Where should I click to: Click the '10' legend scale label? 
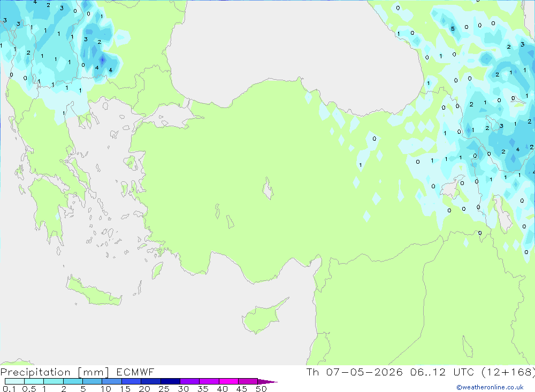pyautogui.click(x=106, y=389)
